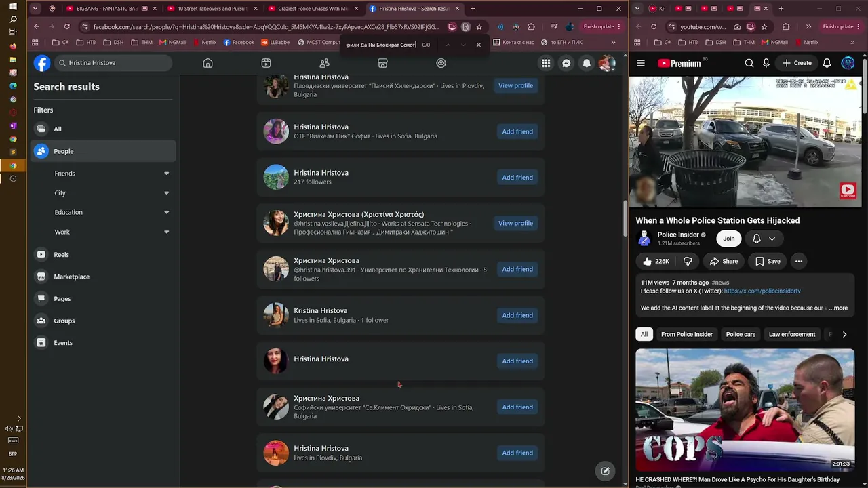Expand the Friends filter dropdown
The width and height of the screenshot is (868, 488).
(166, 174)
